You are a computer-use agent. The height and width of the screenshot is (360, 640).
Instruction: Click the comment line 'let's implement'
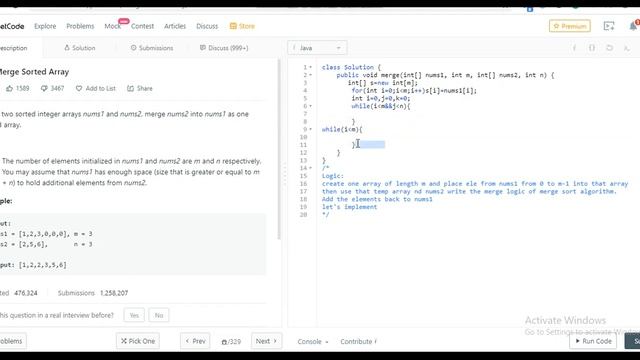(x=349, y=207)
